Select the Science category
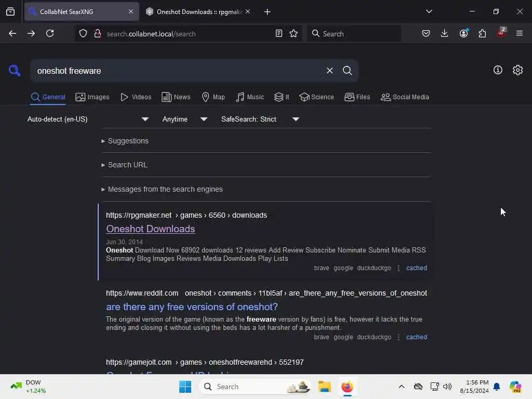 316,97
